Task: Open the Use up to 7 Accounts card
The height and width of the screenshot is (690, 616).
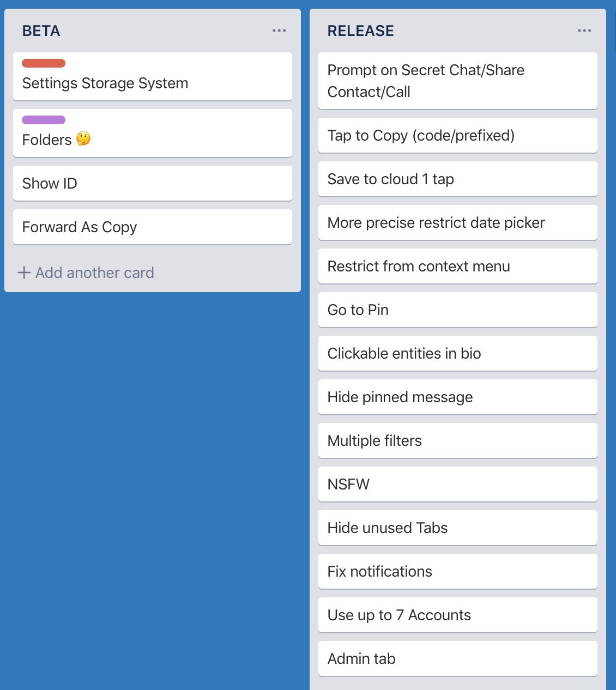Action: coord(458,615)
